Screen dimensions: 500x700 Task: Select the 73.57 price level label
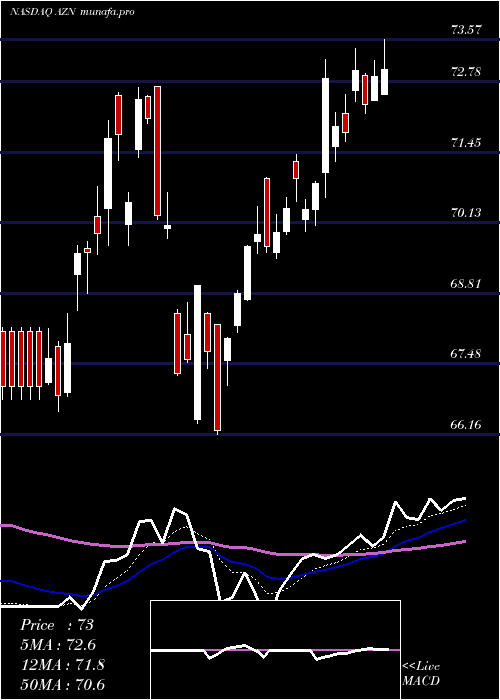pos(466,30)
